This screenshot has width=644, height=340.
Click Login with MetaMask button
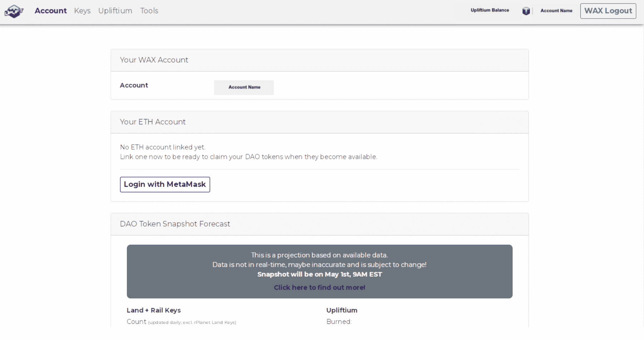165,184
